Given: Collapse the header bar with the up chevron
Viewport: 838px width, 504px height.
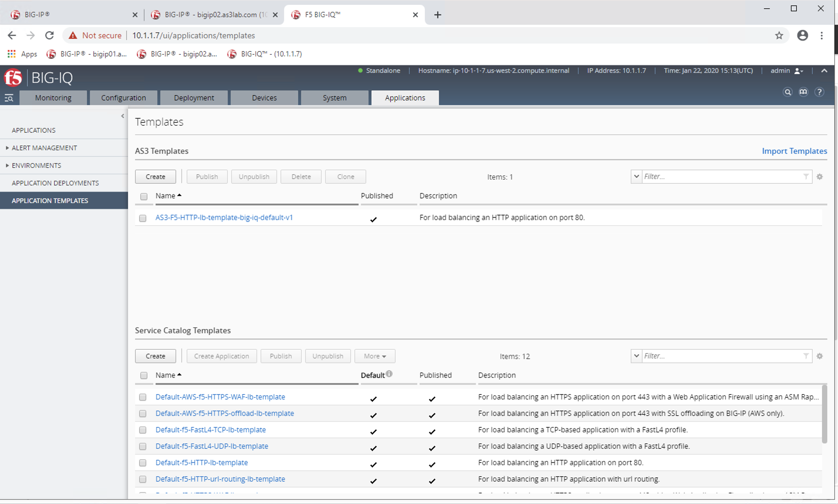Looking at the screenshot, I should [x=824, y=71].
